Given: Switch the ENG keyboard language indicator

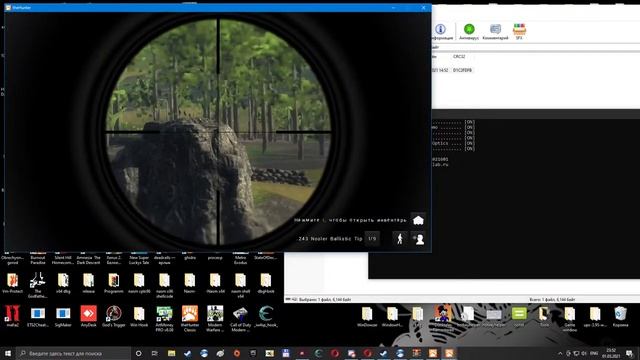Looking at the screenshot, I should click(x=594, y=353).
